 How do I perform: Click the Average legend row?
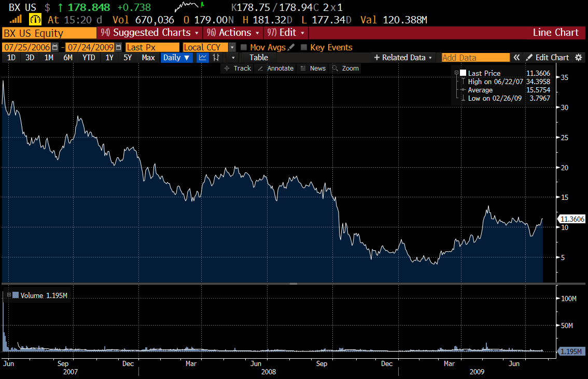click(x=505, y=90)
